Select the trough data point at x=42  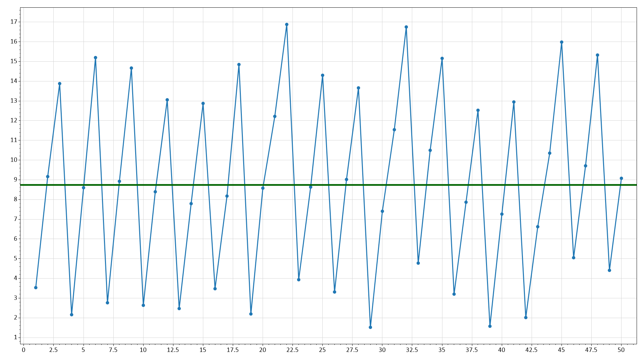click(x=526, y=317)
